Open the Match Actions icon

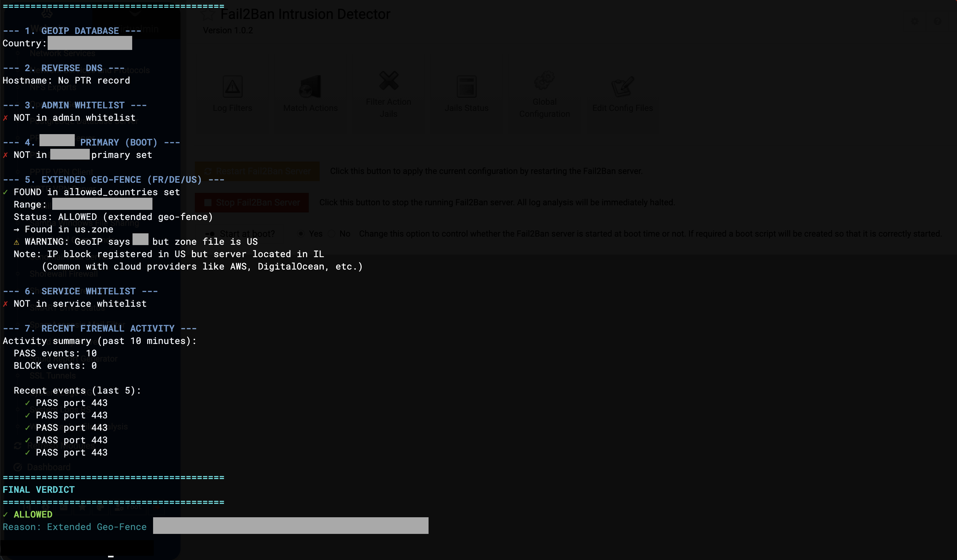point(310,87)
